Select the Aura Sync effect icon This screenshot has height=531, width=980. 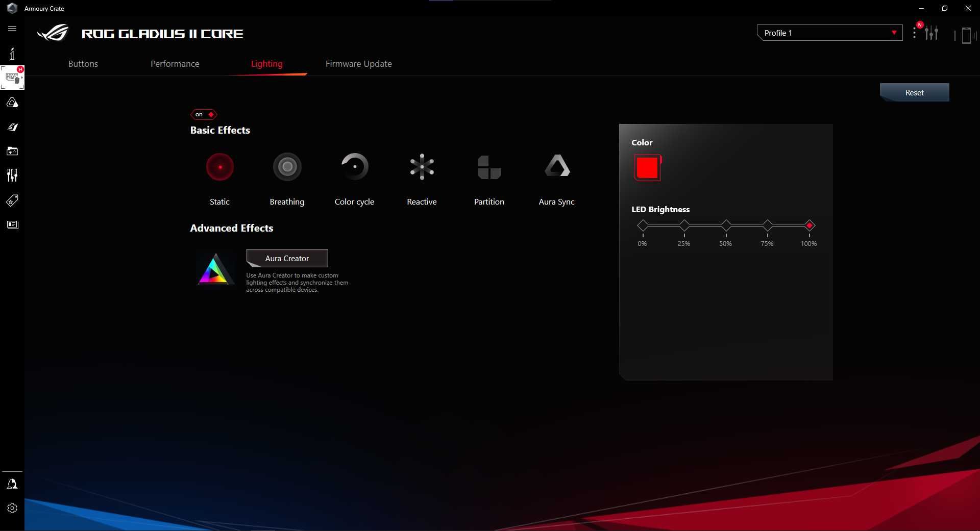[557, 166]
